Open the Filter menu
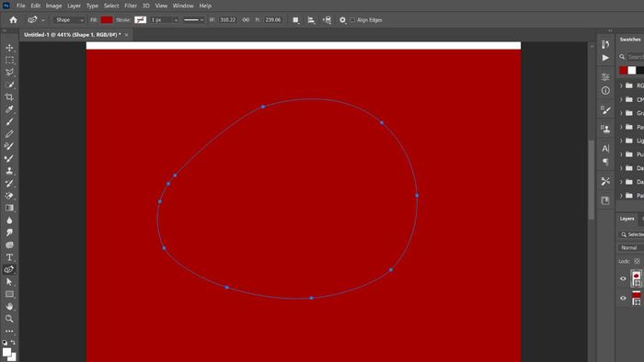Screen dimensions: 644x362 (x=131, y=6)
